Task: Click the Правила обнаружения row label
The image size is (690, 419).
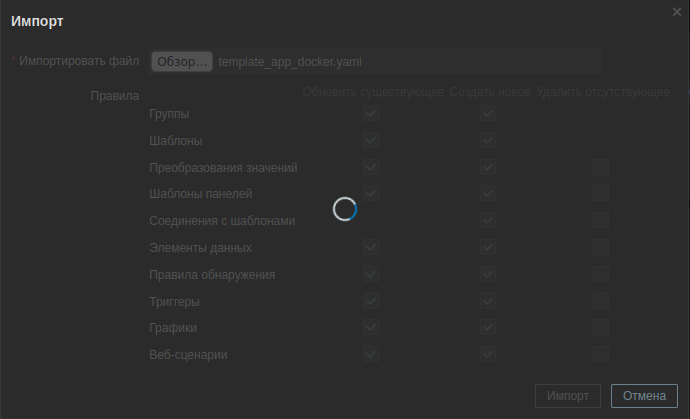Action: (x=212, y=275)
